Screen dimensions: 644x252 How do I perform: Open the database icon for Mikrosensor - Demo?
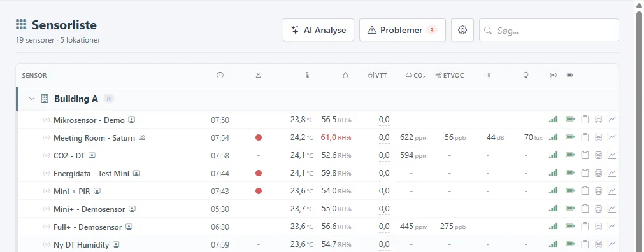[598, 120]
